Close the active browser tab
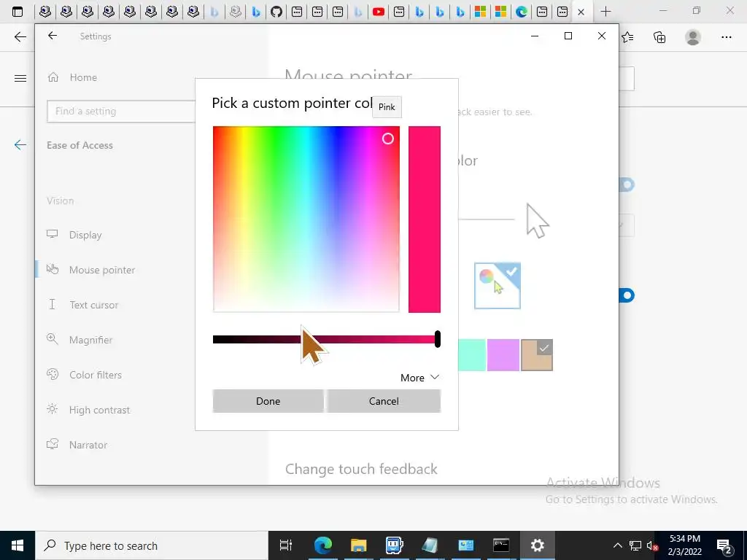This screenshot has width=747, height=560. click(x=581, y=12)
